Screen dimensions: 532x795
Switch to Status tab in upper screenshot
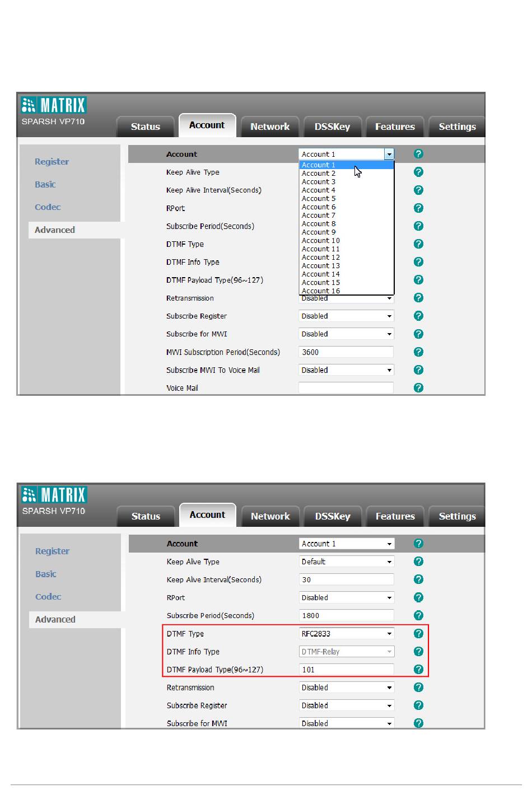146,127
